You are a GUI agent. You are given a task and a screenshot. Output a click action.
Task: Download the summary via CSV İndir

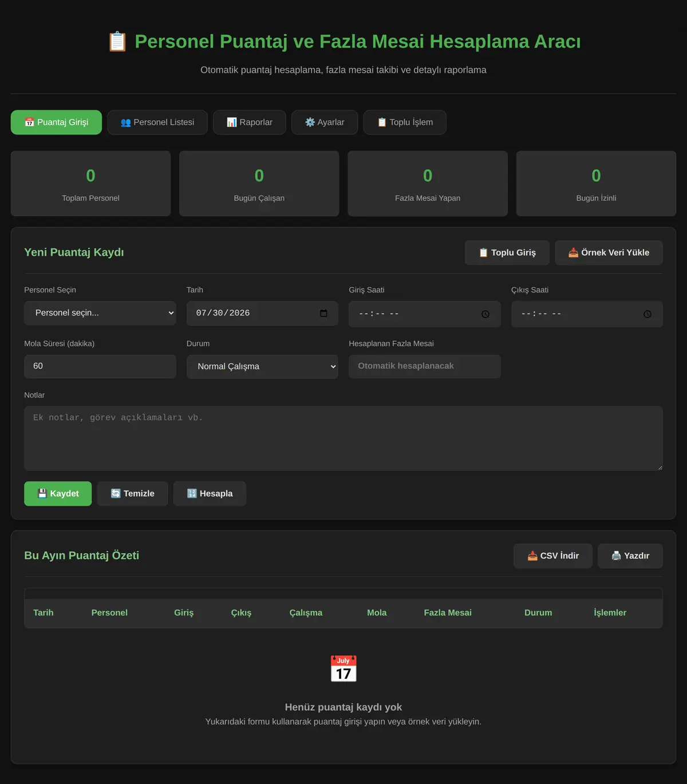[x=553, y=556]
